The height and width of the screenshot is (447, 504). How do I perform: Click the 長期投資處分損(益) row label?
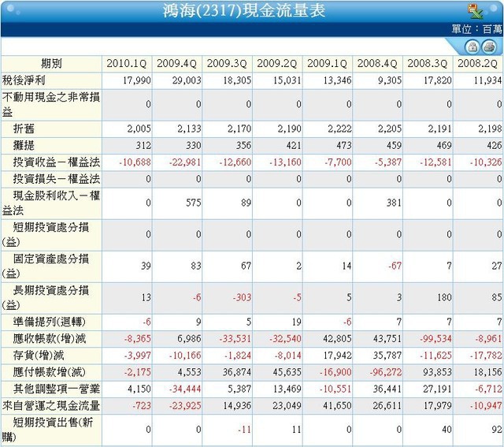click(x=46, y=298)
